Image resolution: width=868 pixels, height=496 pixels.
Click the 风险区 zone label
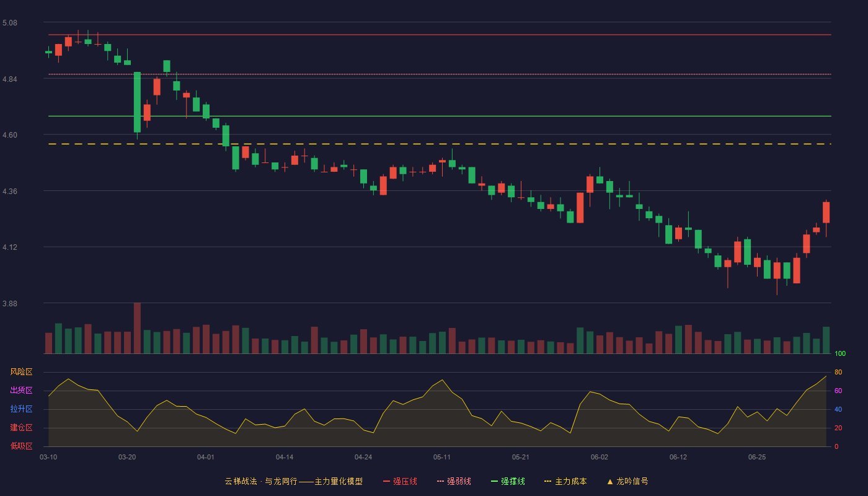coord(21,372)
